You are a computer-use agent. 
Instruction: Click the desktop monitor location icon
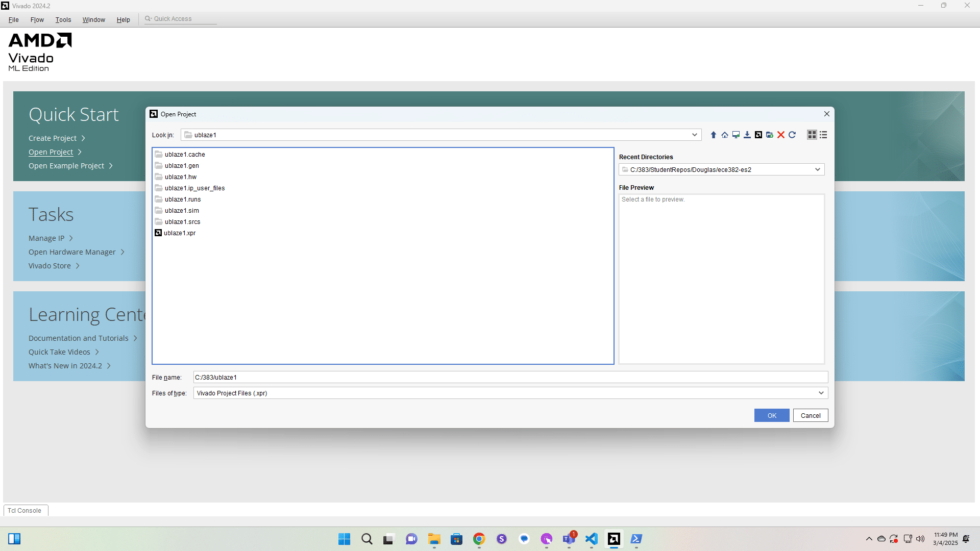tap(736, 135)
